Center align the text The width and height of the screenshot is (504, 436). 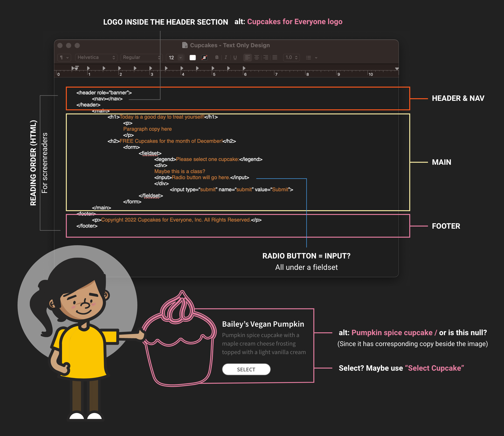(x=257, y=58)
